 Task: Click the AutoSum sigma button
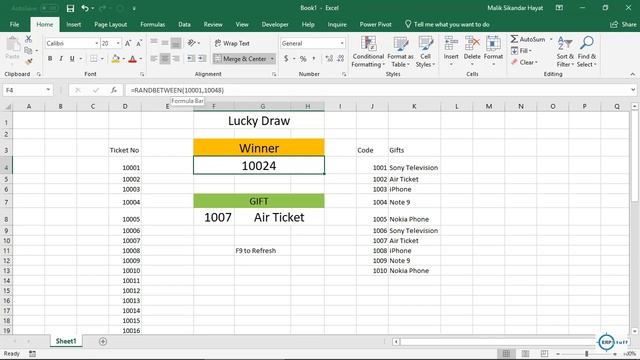(x=527, y=39)
